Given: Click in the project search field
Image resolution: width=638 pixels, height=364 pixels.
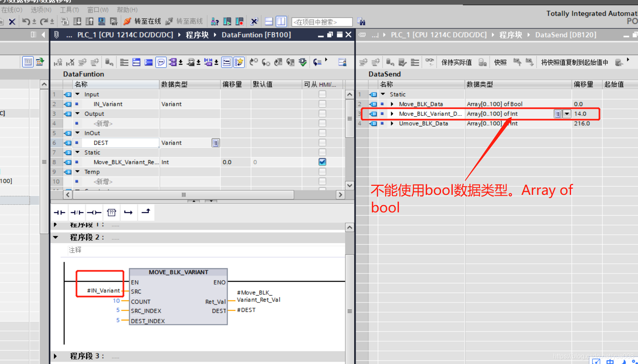Looking at the screenshot, I should 322,22.
